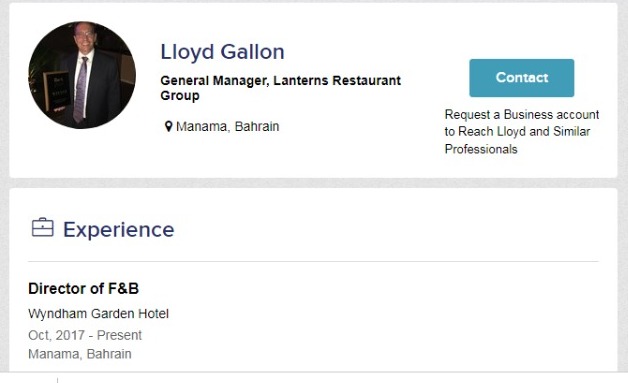Click the location pin icon beside Manama
628x383 pixels.
[x=169, y=127]
